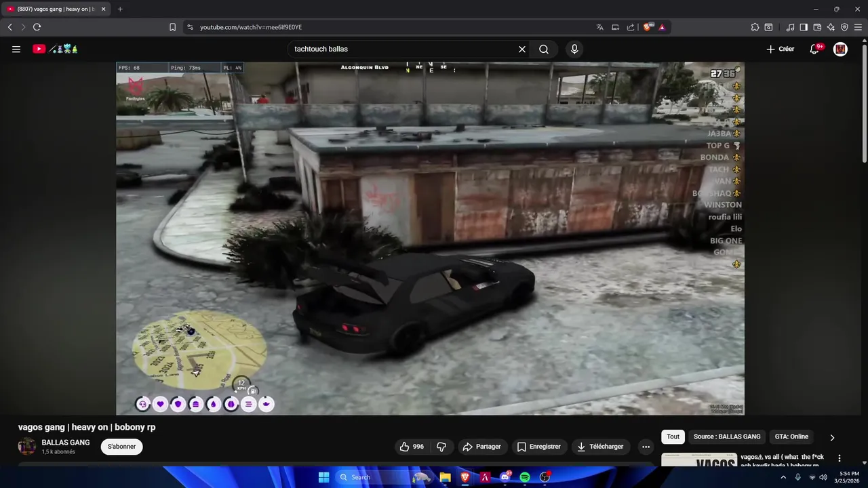Open YouTube notifications bell

(815, 49)
